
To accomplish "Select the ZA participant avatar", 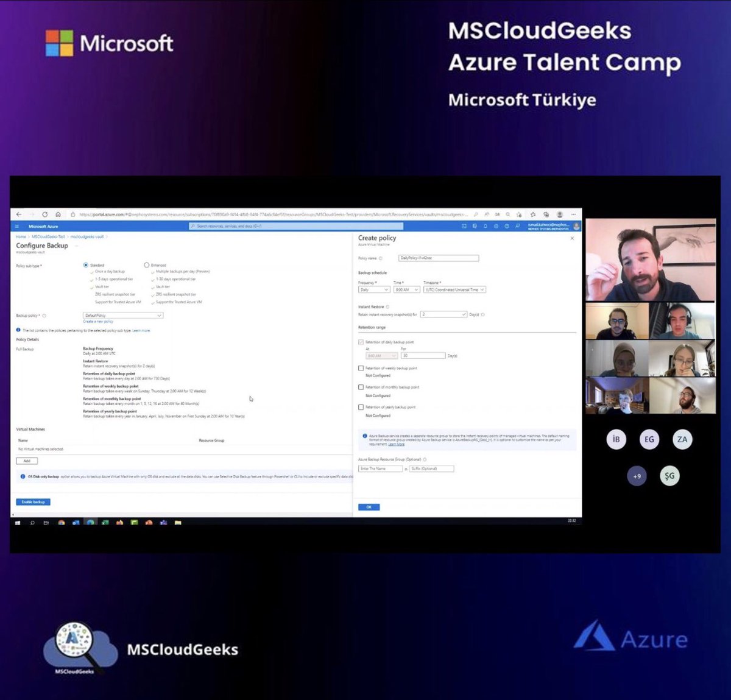I will (x=682, y=439).
